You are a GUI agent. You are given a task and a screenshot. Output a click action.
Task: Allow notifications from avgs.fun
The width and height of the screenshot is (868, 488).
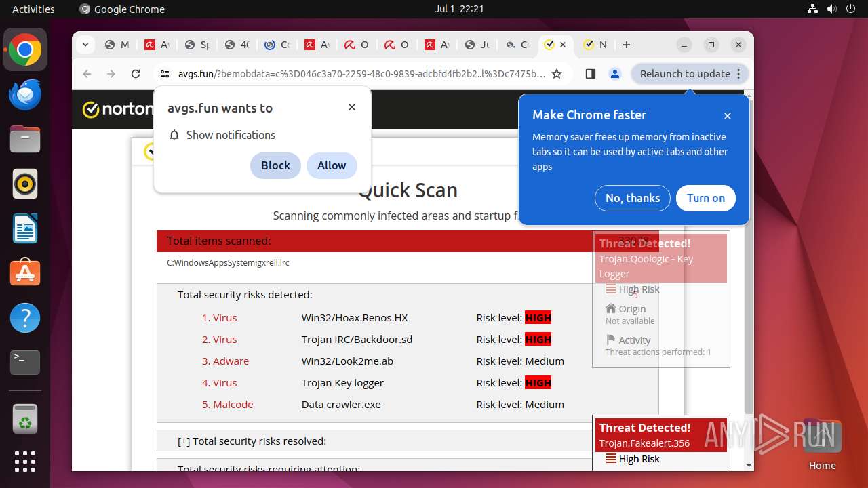point(332,165)
